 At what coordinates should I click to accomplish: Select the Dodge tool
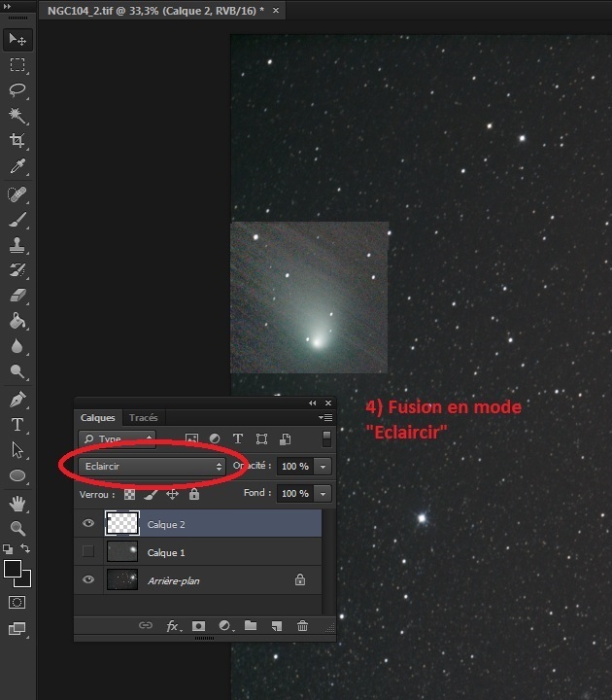pos(17,371)
